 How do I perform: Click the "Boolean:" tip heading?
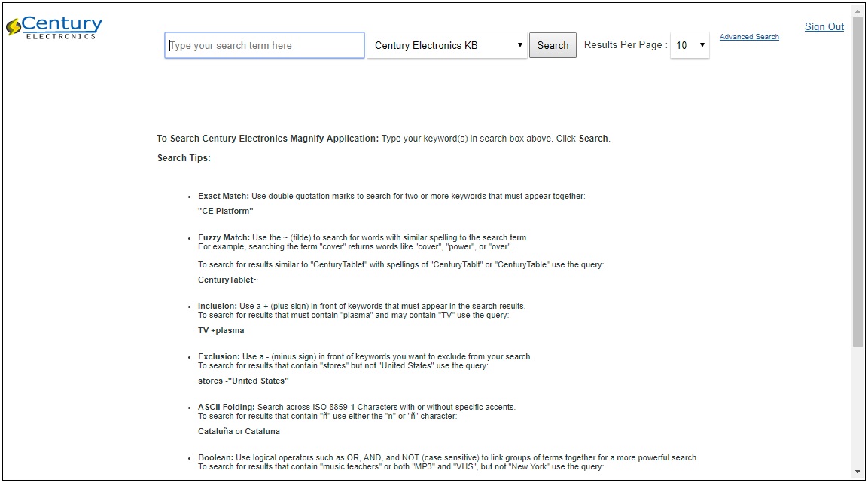215,457
